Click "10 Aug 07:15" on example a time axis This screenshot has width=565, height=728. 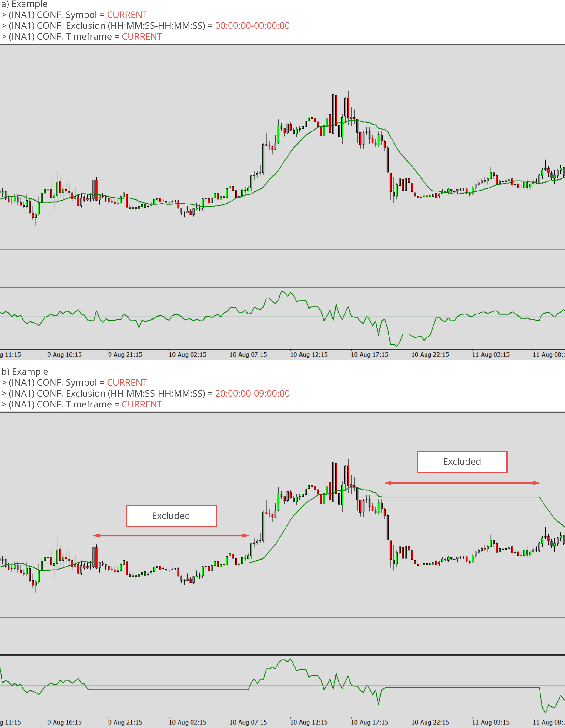248,355
